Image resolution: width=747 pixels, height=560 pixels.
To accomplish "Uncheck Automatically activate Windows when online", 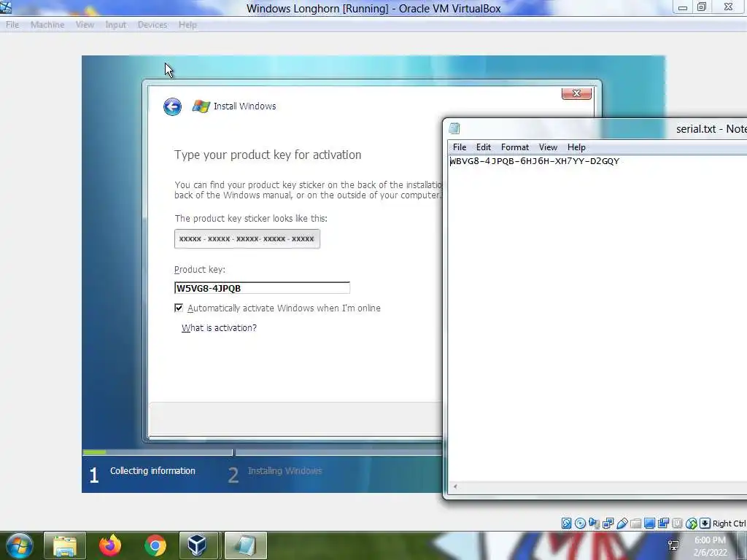I will pos(179,308).
